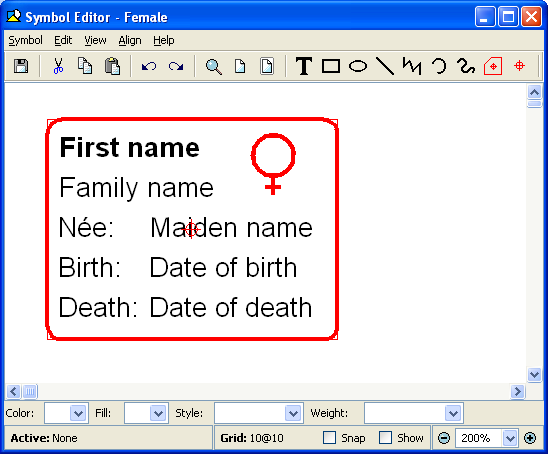
Task: Select the red boundary shape tool
Action: tap(493, 66)
